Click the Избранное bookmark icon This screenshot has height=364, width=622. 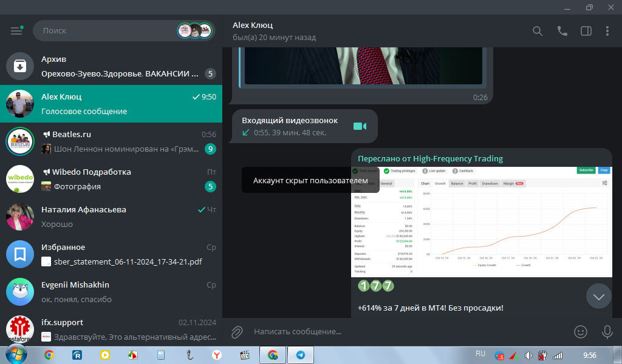tap(20, 254)
